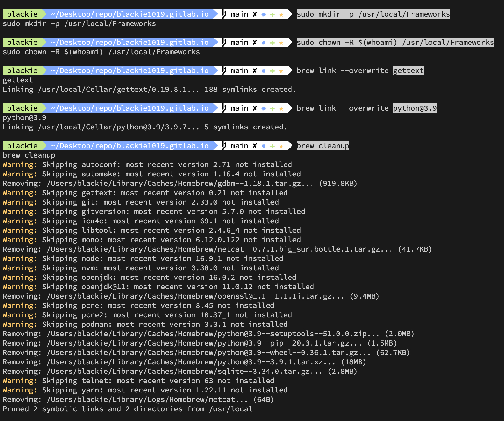The image size is (504, 421).
Task: Click the green plus in the sudo chown prompt
Action: [272, 43]
